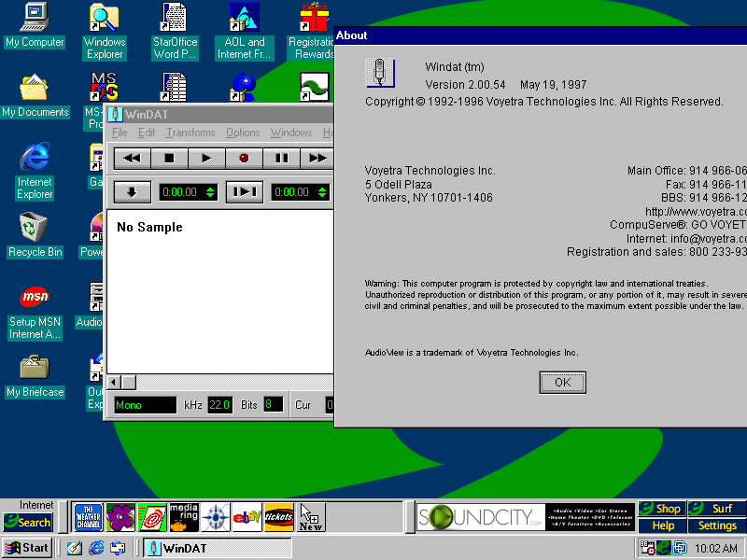Click OK to close the About dialog
Viewport: 747px width, 560px height.
tap(562, 383)
